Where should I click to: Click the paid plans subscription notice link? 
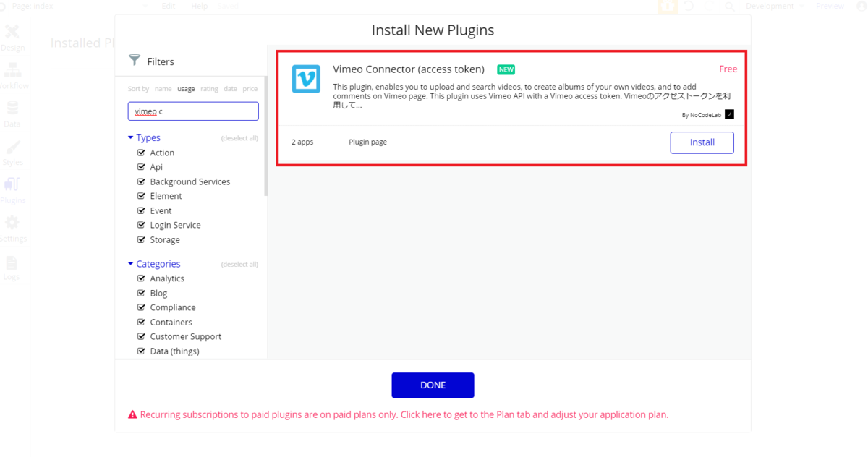404,415
